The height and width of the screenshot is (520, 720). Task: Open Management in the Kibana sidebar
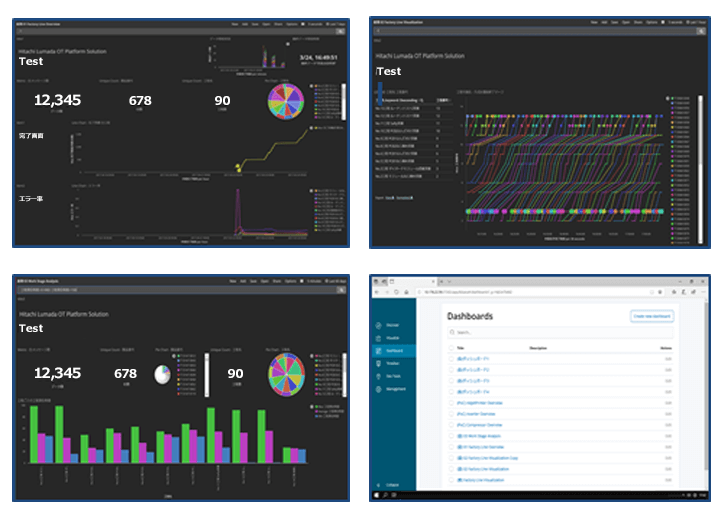click(x=390, y=389)
